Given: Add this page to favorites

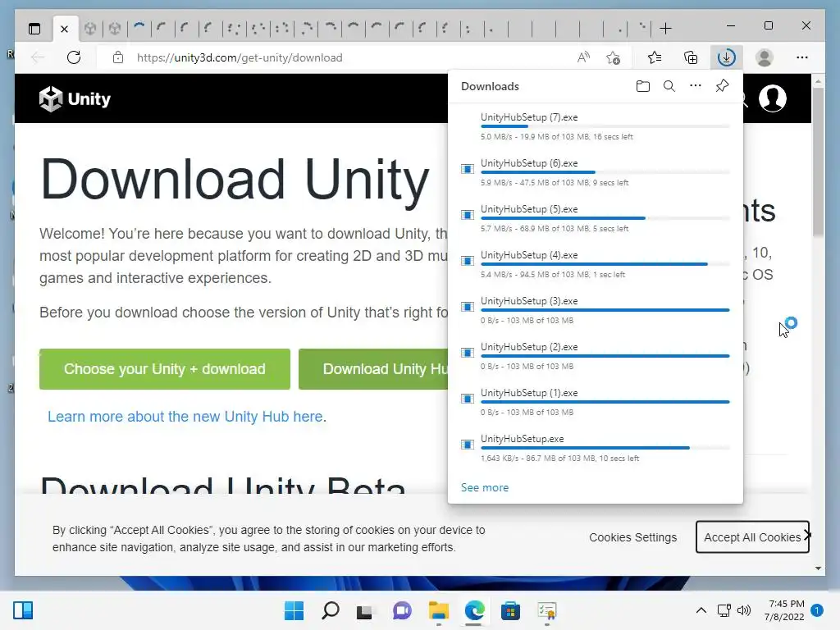Looking at the screenshot, I should (x=614, y=57).
